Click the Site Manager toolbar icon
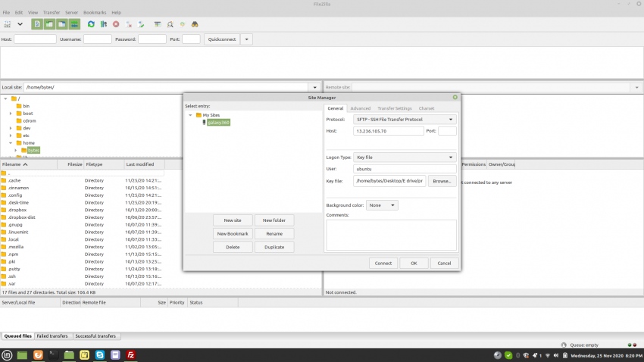The width and height of the screenshot is (644, 362). [x=7, y=24]
